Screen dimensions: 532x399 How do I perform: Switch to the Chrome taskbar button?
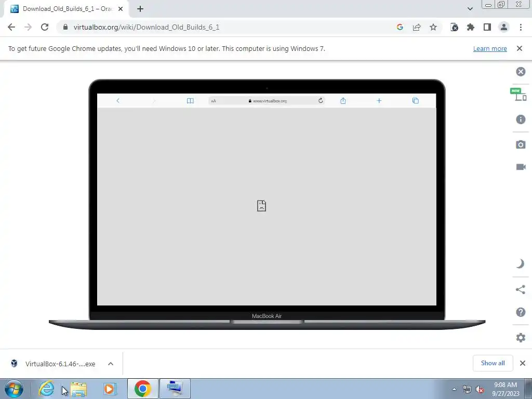(x=142, y=389)
